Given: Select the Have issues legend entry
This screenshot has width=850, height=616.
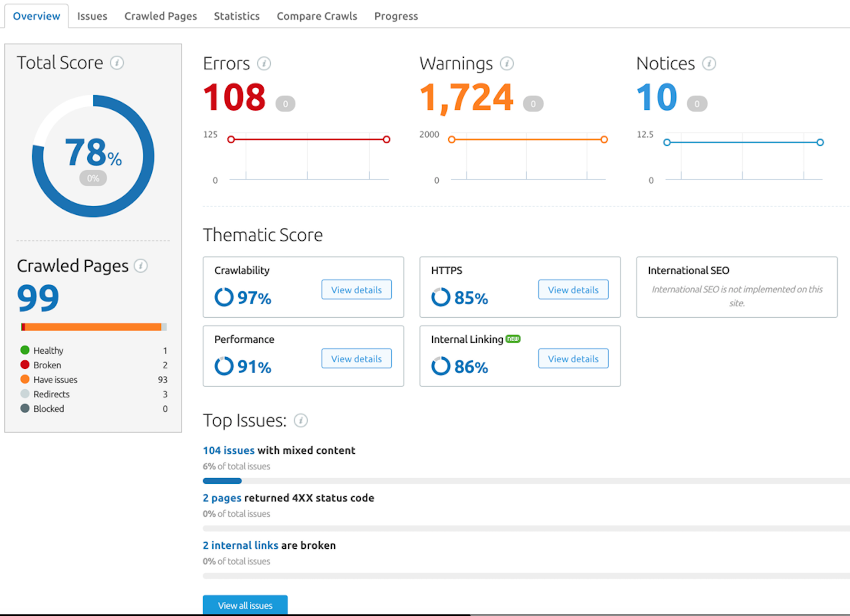Looking at the screenshot, I should point(55,379).
